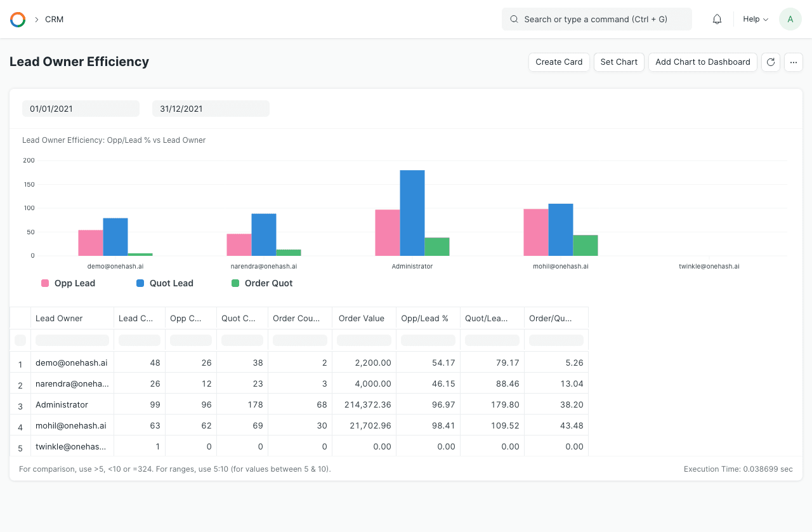Focus the Lead Owner column filter field
Screen dimensions: 812x532
[x=72, y=340]
